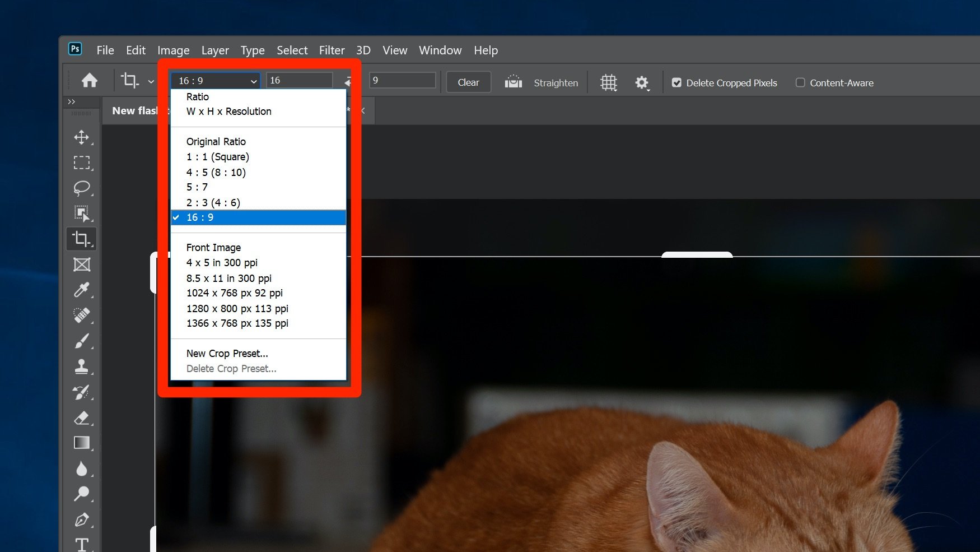Open the Edit menu
Screen dimensions: 980x552
136,50
